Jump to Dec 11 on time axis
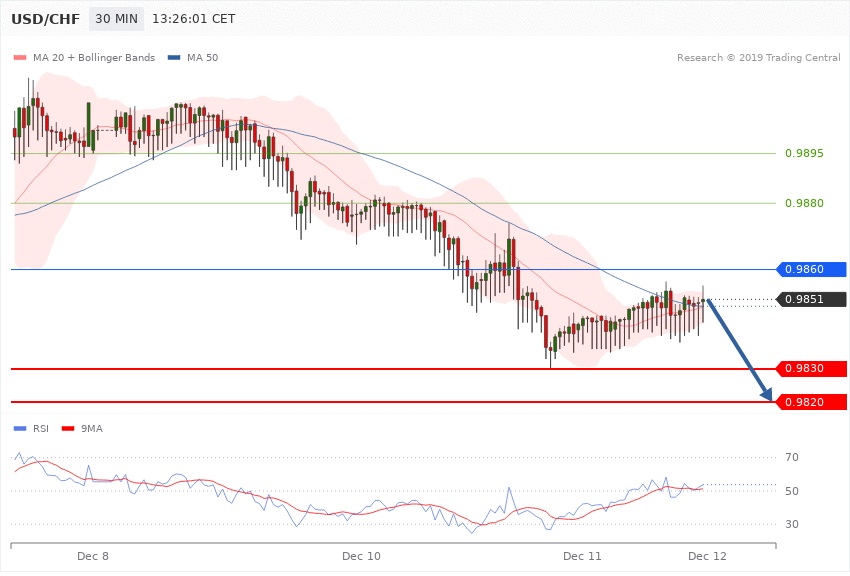Viewport: 850px width, 576px height. coord(582,555)
